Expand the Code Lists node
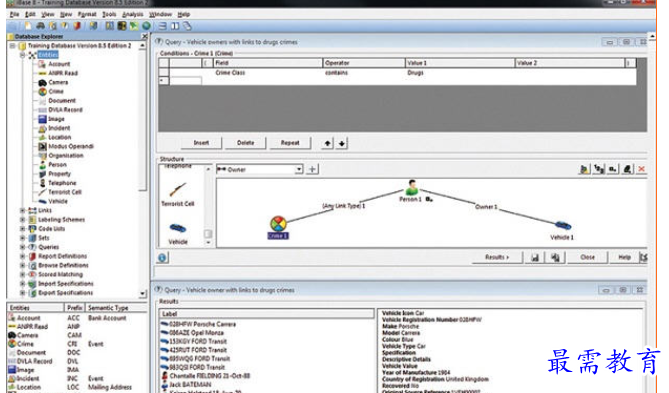The height and width of the screenshot is (393, 669). click(x=23, y=229)
